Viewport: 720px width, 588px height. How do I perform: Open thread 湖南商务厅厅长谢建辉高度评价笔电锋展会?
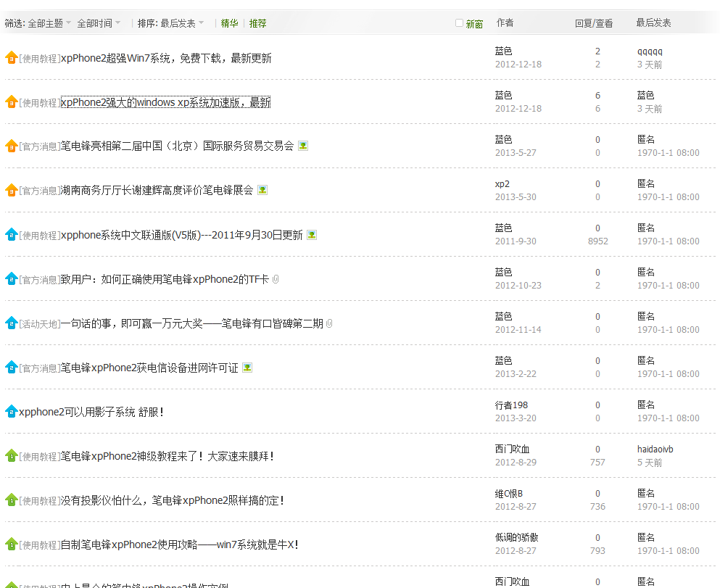tap(157, 190)
